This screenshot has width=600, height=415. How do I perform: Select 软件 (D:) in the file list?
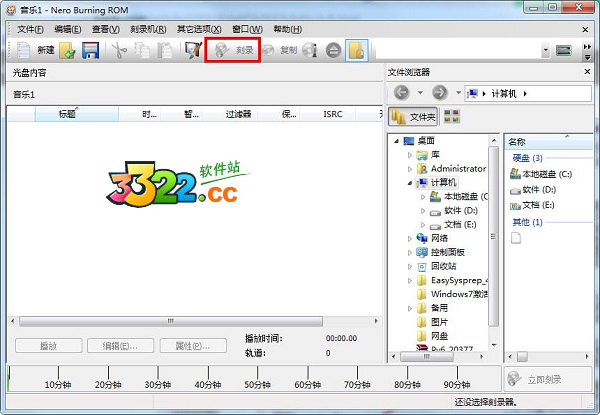click(533, 190)
